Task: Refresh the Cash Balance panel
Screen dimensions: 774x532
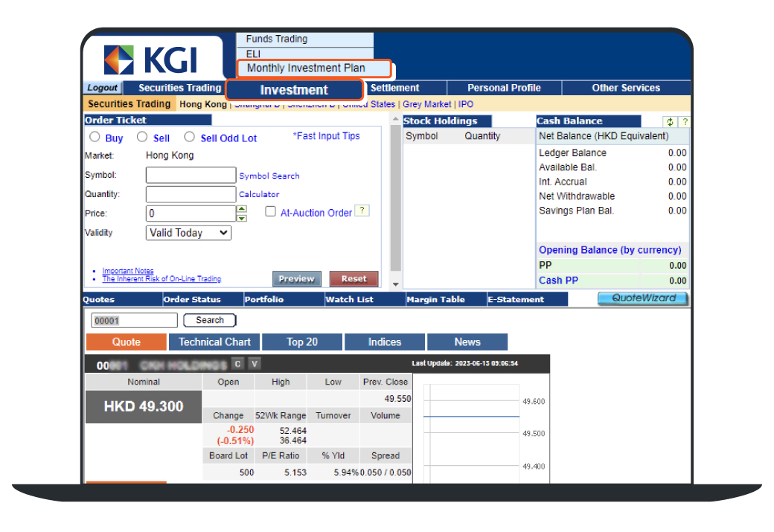Action: point(670,122)
